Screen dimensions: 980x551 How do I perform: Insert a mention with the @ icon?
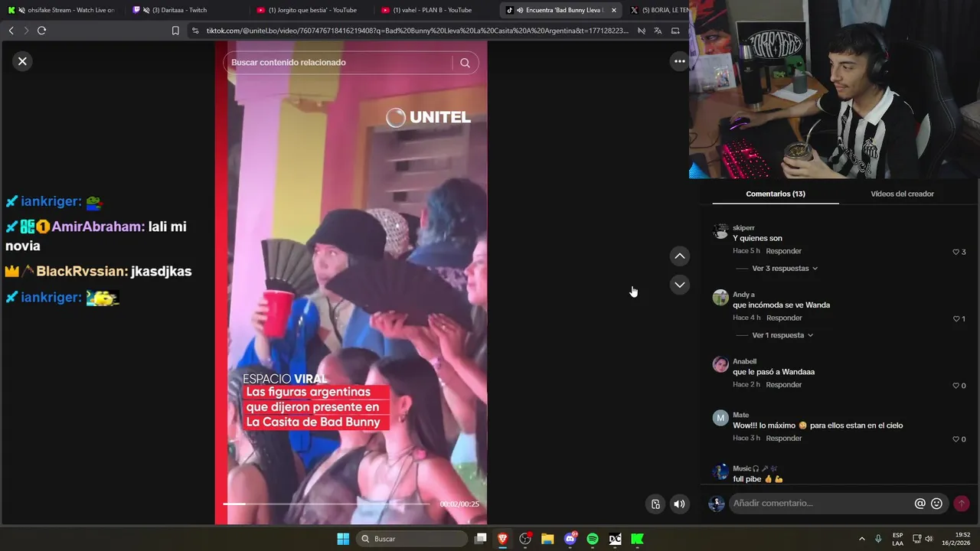pos(920,504)
